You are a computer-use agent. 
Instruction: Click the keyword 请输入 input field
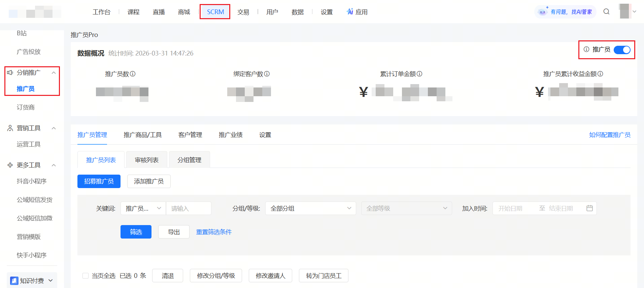[189, 208]
